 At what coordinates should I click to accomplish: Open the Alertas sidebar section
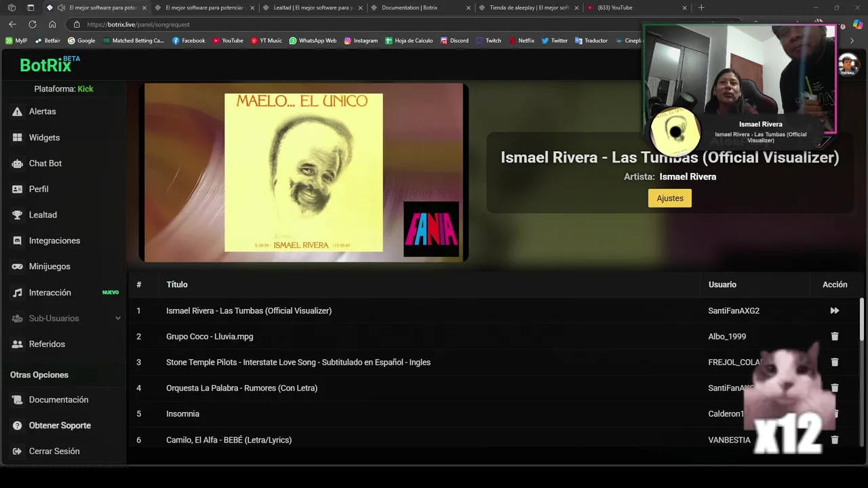click(42, 111)
